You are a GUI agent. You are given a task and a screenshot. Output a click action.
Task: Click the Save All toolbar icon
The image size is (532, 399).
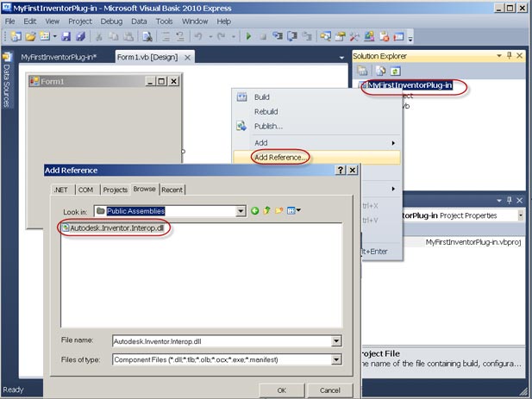click(x=80, y=37)
